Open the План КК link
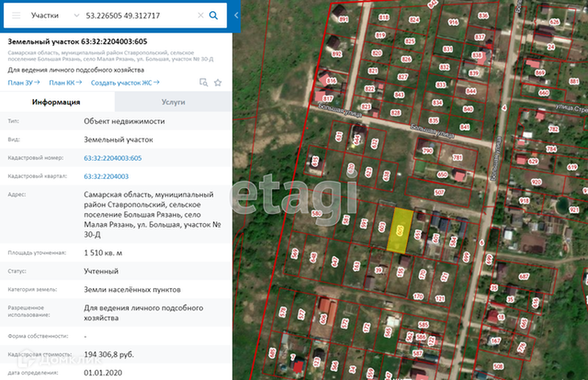Screen dimensions: 588x380 [65, 83]
